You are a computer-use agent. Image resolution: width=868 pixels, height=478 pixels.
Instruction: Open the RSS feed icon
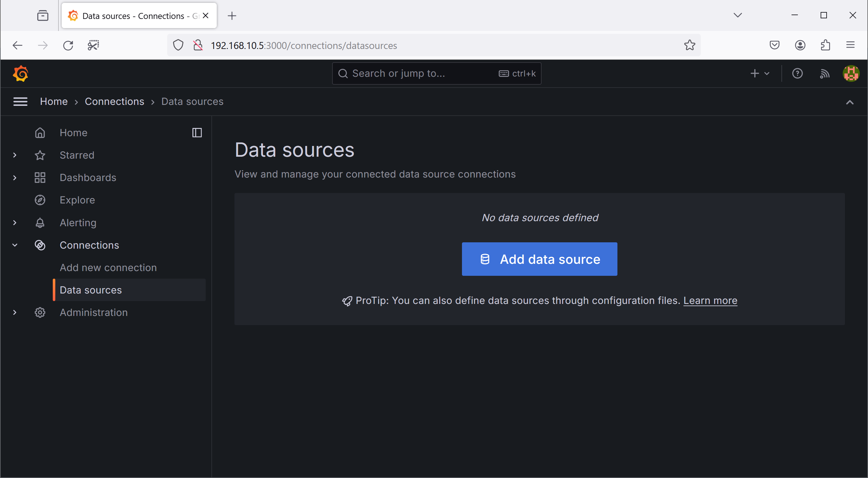tap(824, 73)
